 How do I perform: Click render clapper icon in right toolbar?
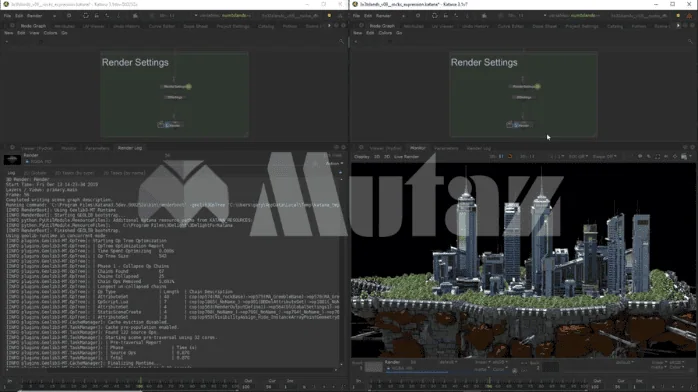(484, 16)
